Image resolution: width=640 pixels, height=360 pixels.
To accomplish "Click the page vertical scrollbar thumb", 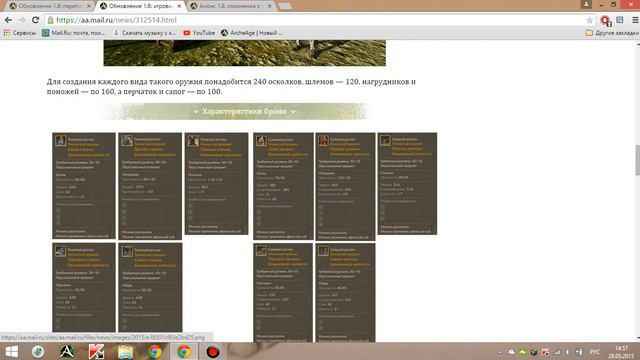I will [x=637, y=160].
